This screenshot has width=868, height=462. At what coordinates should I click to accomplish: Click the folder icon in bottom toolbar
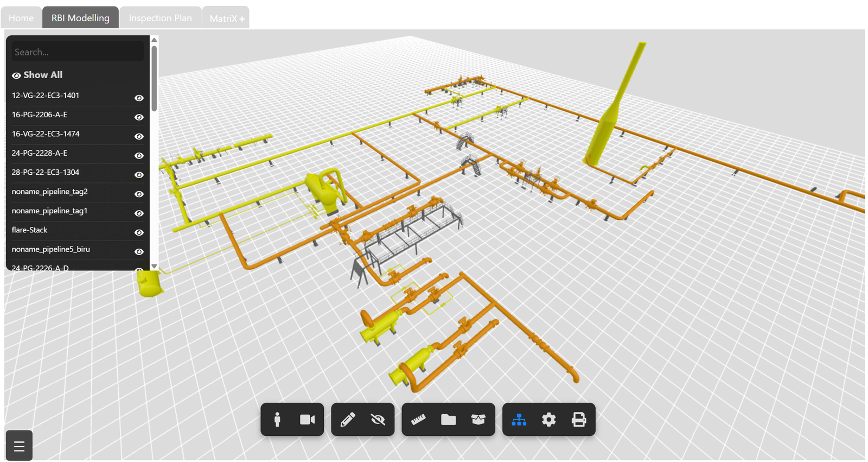point(448,420)
